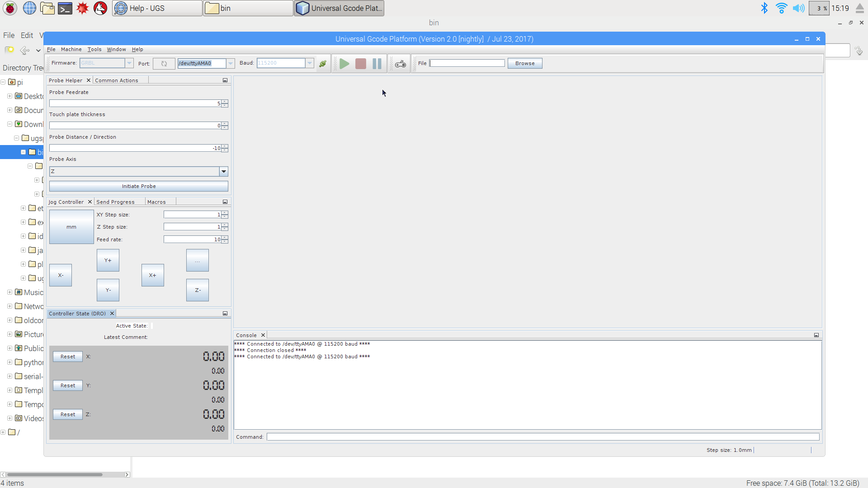The width and height of the screenshot is (868, 488).
Task: Click the green play send button
Action: (344, 64)
